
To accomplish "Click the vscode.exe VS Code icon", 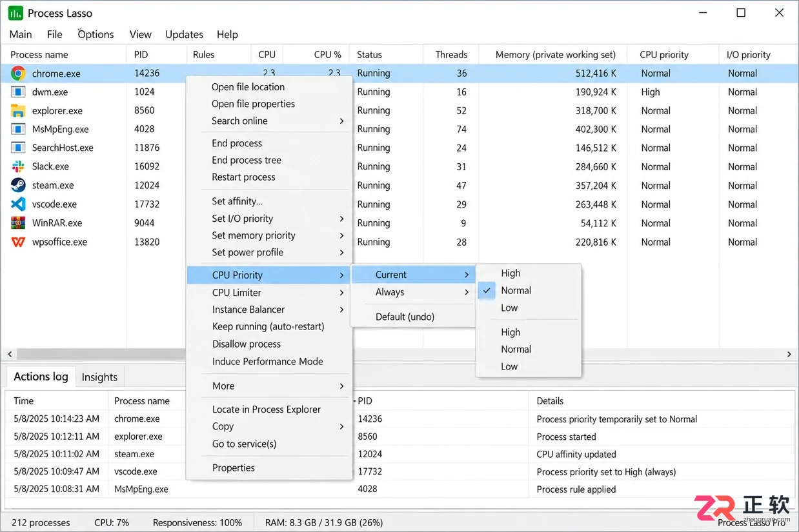I will [18, 204].
